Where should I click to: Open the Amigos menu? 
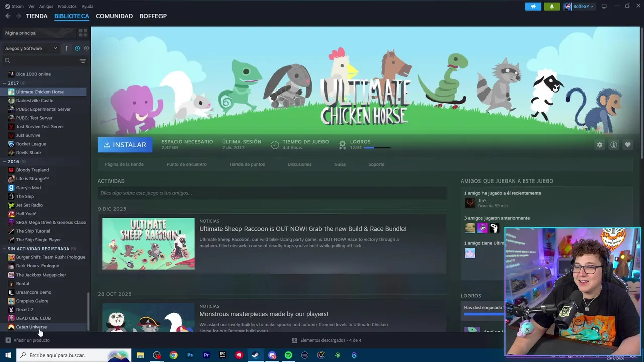click(x=46, y=6)
